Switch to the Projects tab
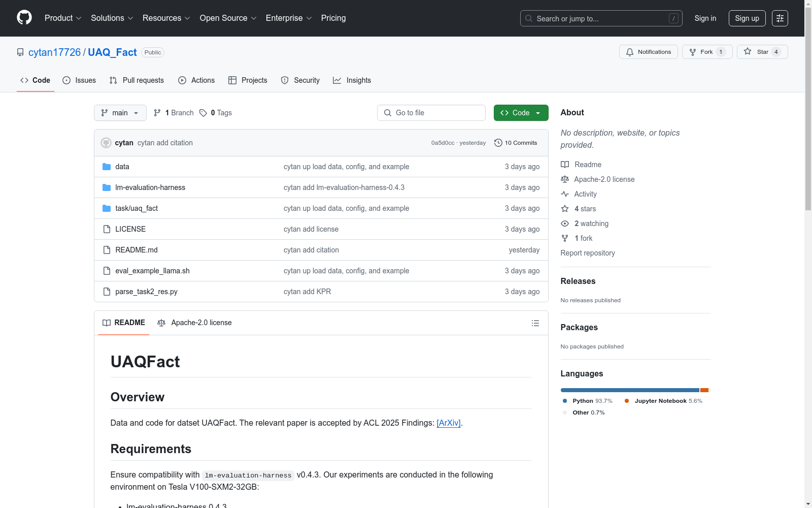812x508 pixels. [248, 80]
